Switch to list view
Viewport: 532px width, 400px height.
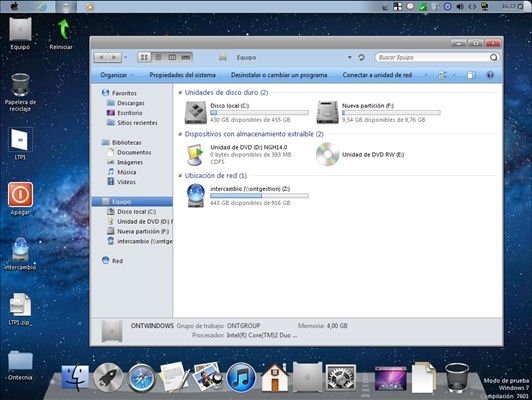coord(158,57)
